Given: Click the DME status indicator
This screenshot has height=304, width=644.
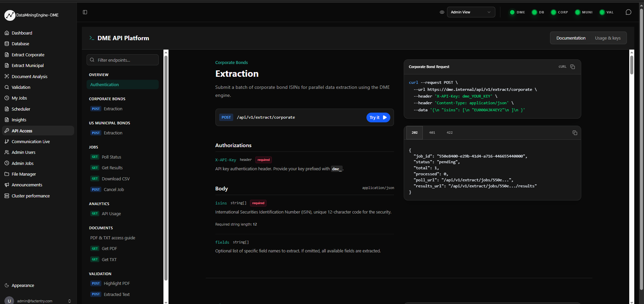Looking at the screenshot, I should click(517, 12).
